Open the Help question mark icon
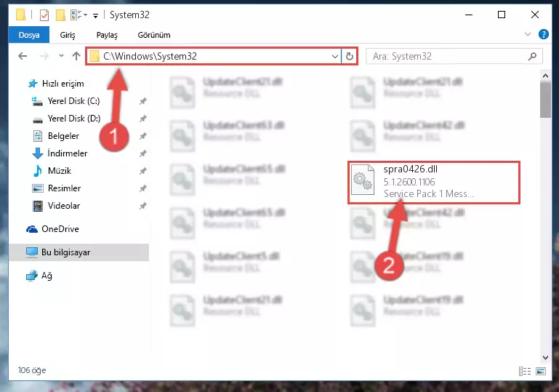559x392 pixels. click(543, 34)
